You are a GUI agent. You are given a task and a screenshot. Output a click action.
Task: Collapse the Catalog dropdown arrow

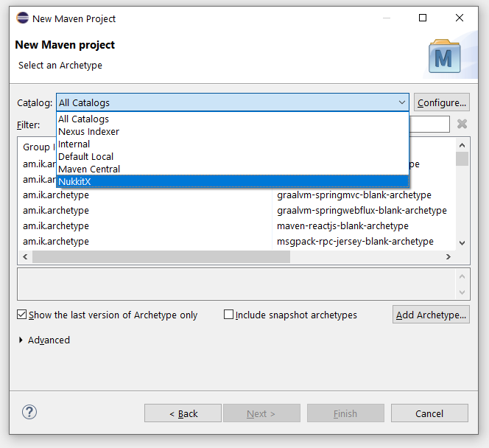click(x=401, y=103)
